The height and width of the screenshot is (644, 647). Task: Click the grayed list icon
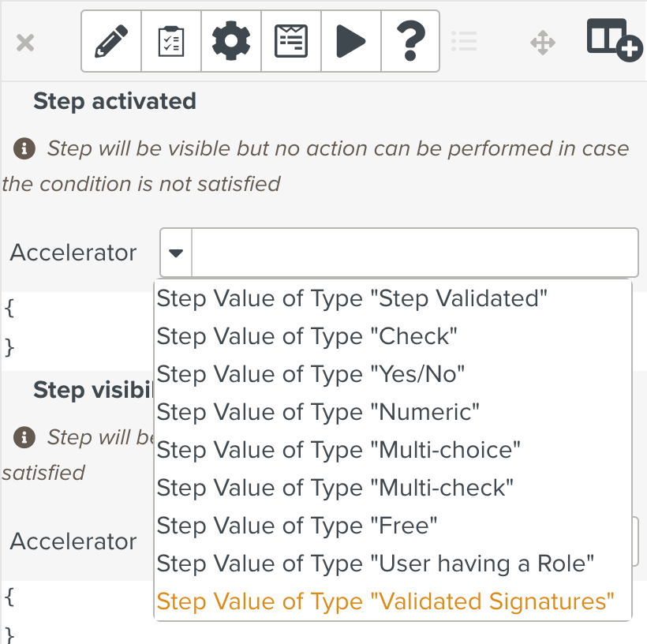click(464, 41)
